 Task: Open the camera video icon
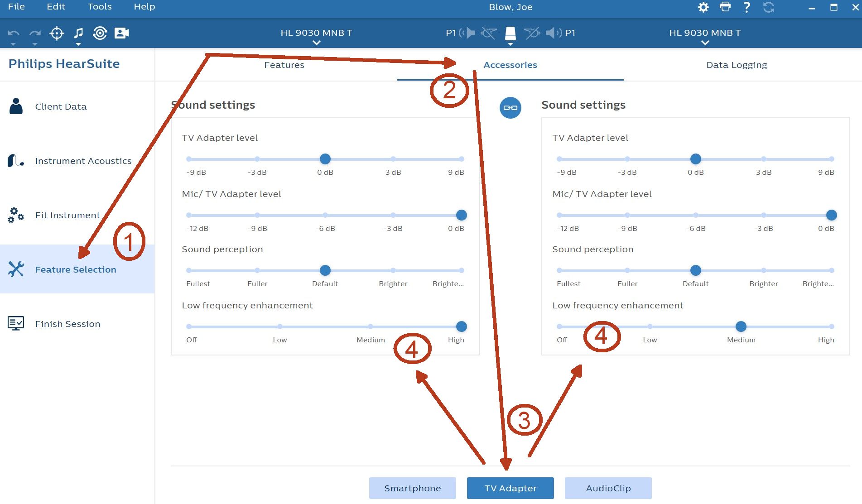point(121,33)
